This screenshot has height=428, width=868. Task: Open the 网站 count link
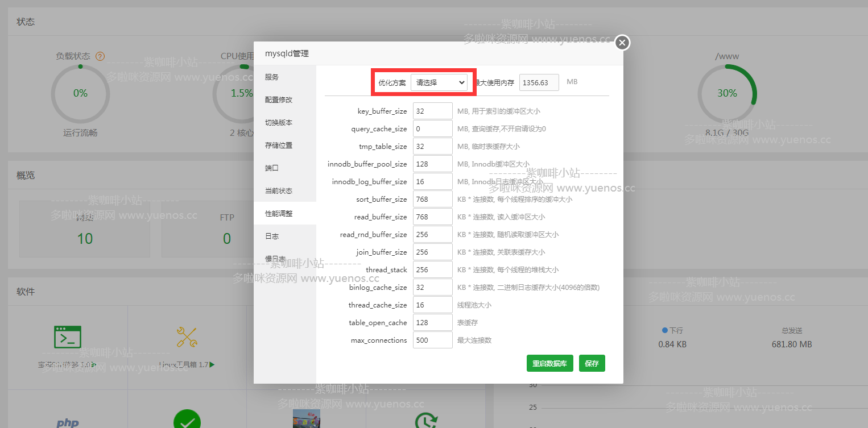84,238
